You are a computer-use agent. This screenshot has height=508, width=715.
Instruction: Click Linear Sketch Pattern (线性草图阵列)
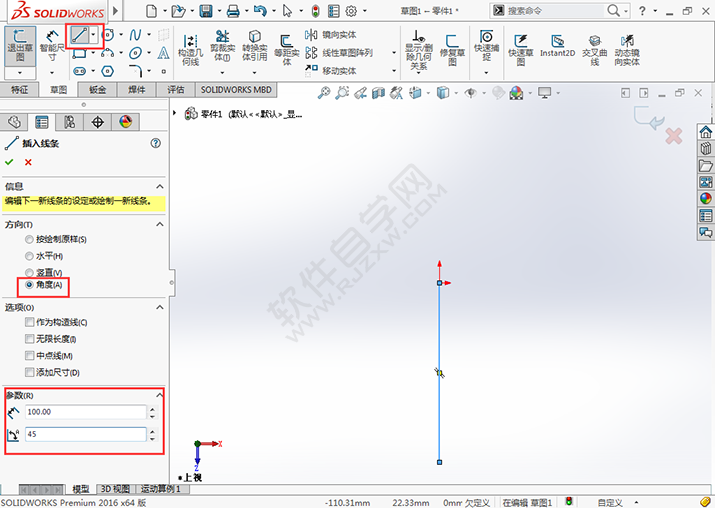[x=339, y=53]
